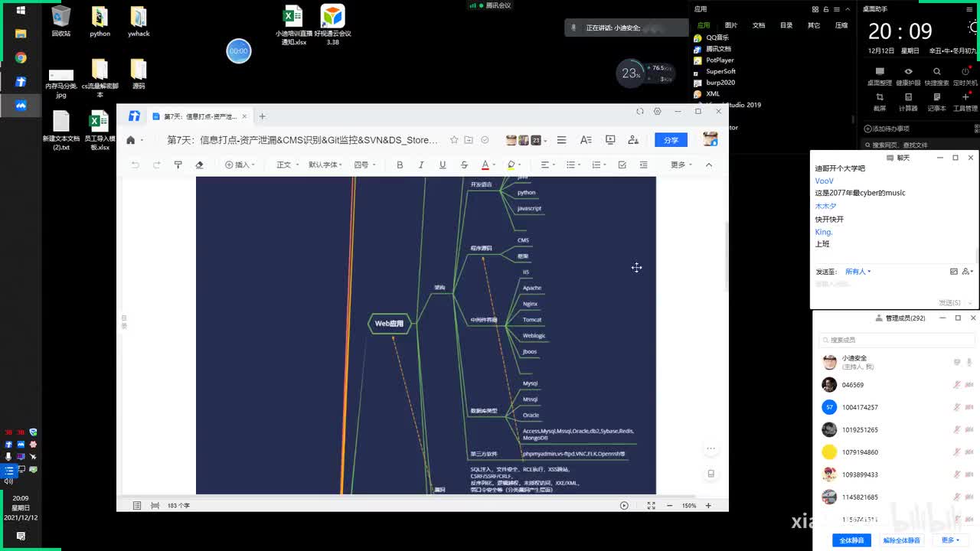
Task: Toggle microphone for member 046569
Action: [x=957, y=385]
